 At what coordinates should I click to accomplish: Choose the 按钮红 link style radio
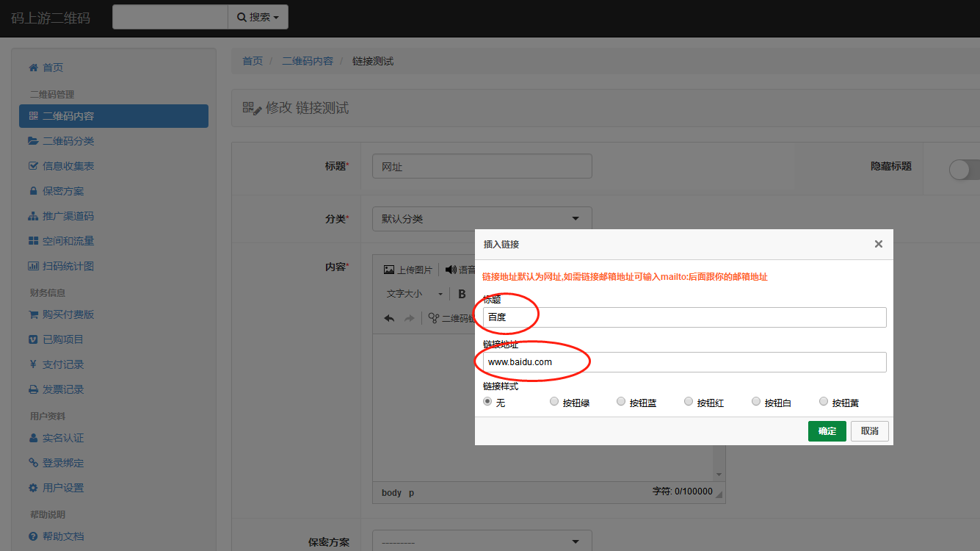coord(689,402)
